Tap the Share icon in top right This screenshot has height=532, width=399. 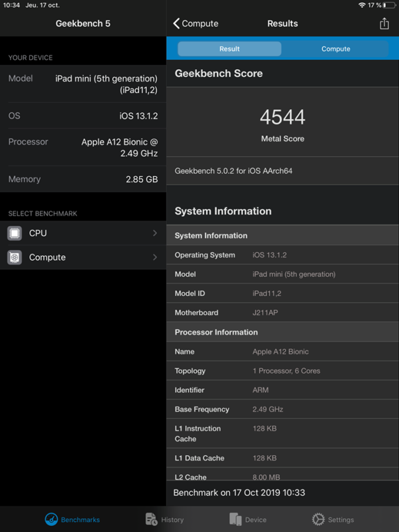point(384,23)
